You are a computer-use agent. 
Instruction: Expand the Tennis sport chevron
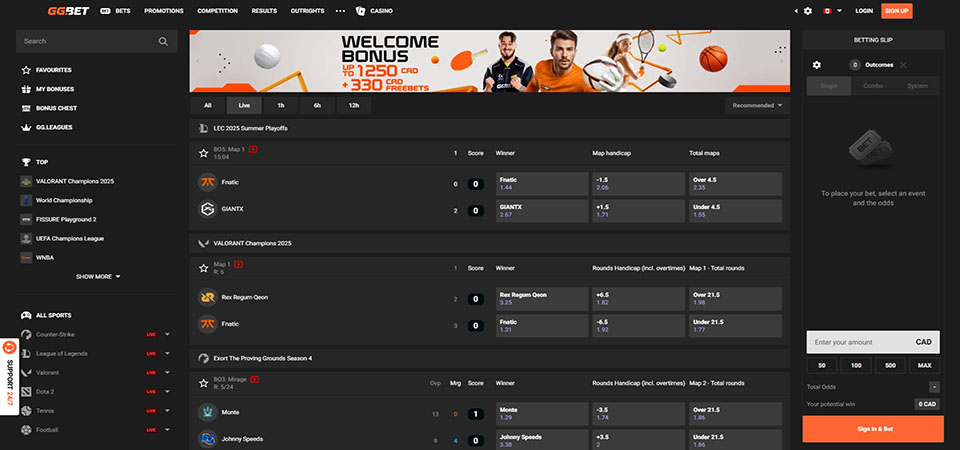pyautogui.click(x=167, y=411)
